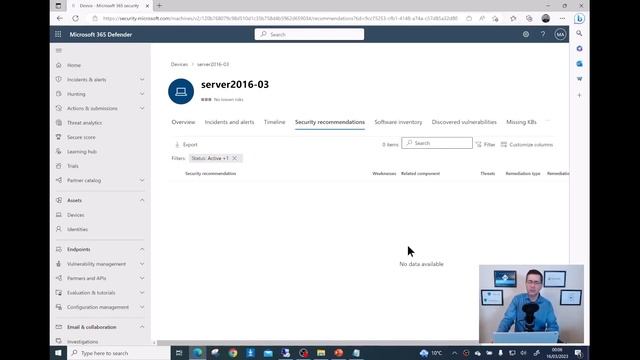The width and height of the screenshot is (640, 360).
Task: Open the settings gear icon
Action: point(526,34)
